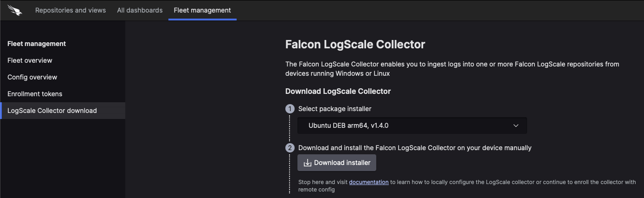Click the description mentioning Windows or Linux
644x198 pixels.
coord(452,69)
